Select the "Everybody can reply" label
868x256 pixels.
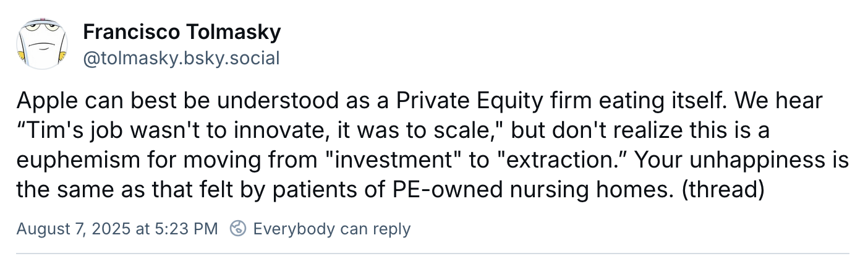(331, 229)
